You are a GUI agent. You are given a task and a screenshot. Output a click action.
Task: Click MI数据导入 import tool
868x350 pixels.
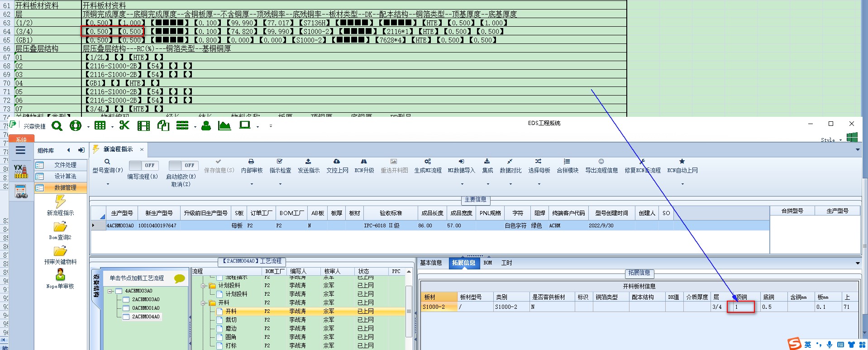click(x=462, y=166)
